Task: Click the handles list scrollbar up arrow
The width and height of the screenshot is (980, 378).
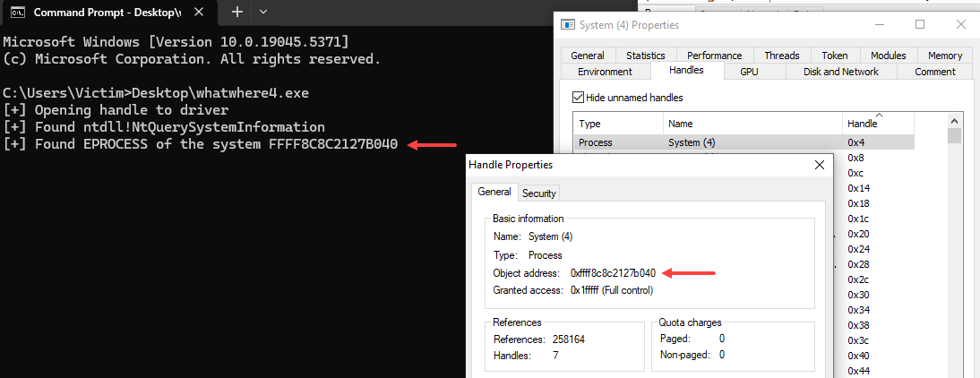Action: click(954, 120)
